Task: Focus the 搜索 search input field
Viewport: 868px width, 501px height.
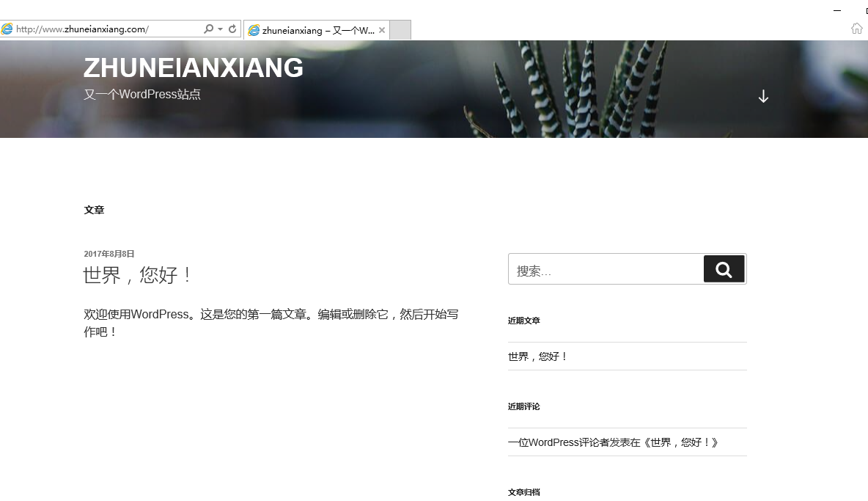Action: point(606,269)
